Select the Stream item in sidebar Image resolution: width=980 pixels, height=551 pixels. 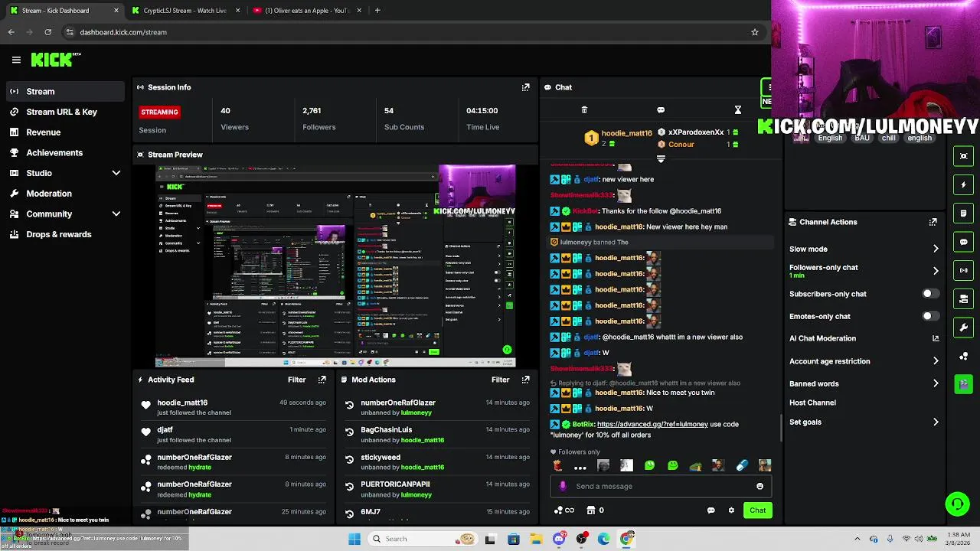64,91
